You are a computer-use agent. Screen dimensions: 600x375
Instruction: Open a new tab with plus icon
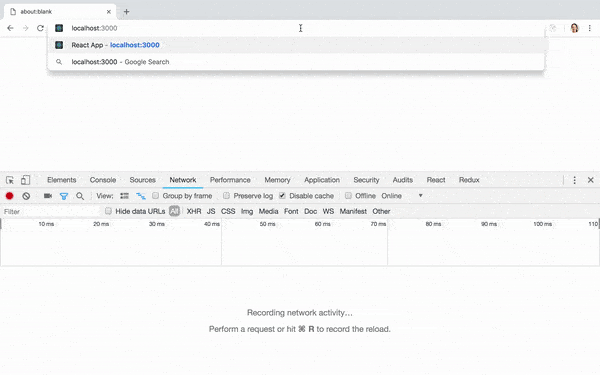coord(126,11)
